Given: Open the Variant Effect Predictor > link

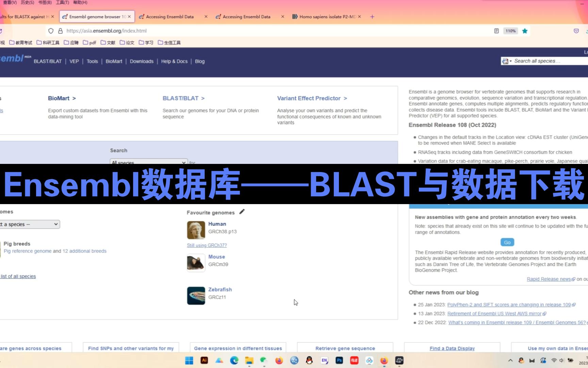Looking at the screenshot, I should coord(312,98).
